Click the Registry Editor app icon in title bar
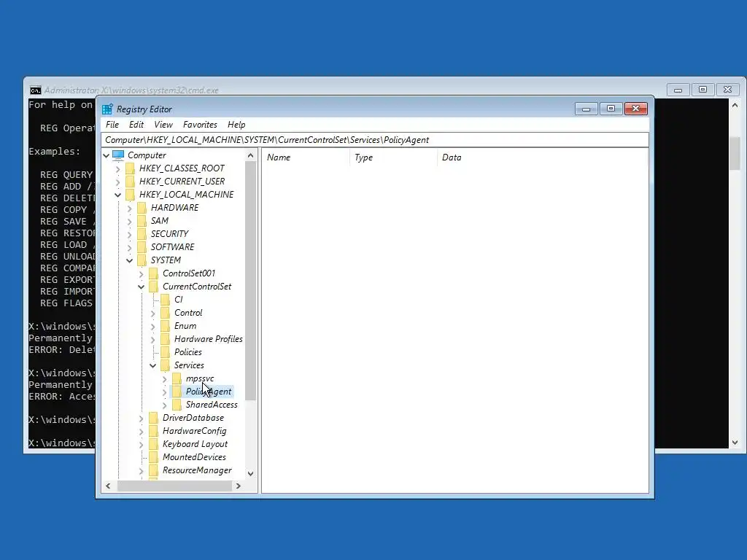Viewport: 747px width, 560px height. (x=108, y=109)
